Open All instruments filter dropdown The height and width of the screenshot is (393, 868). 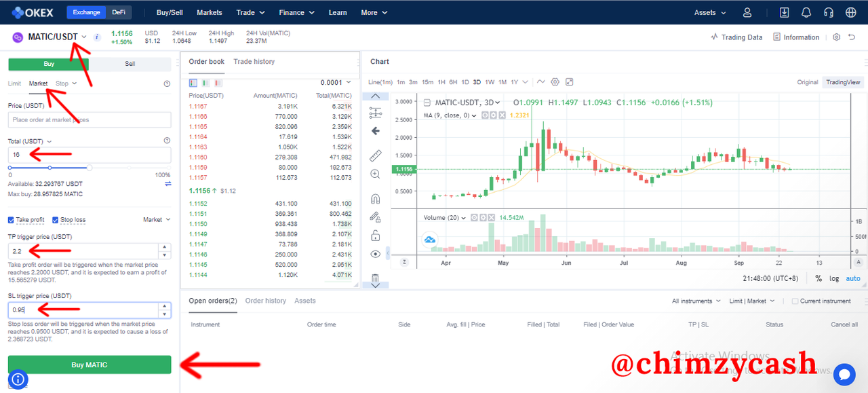[696, 301]
